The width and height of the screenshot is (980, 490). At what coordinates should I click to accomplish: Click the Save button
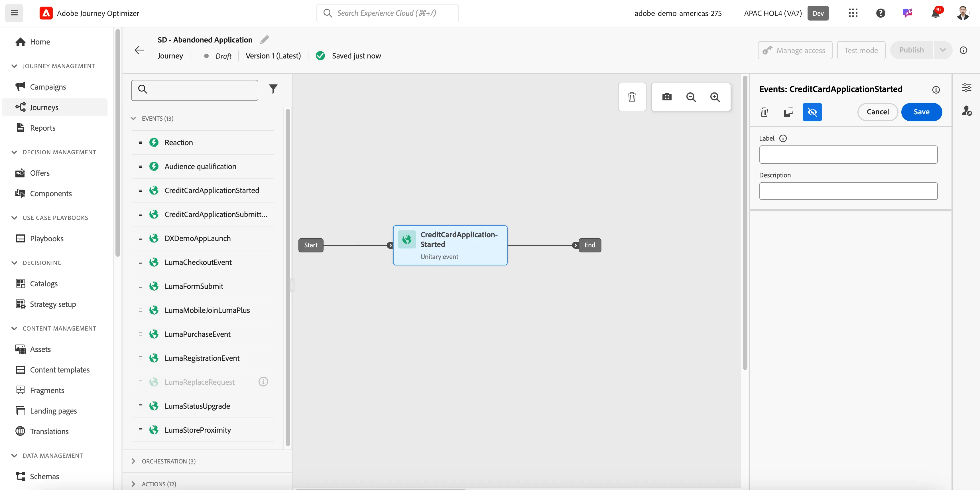click(x=921, y=112)
